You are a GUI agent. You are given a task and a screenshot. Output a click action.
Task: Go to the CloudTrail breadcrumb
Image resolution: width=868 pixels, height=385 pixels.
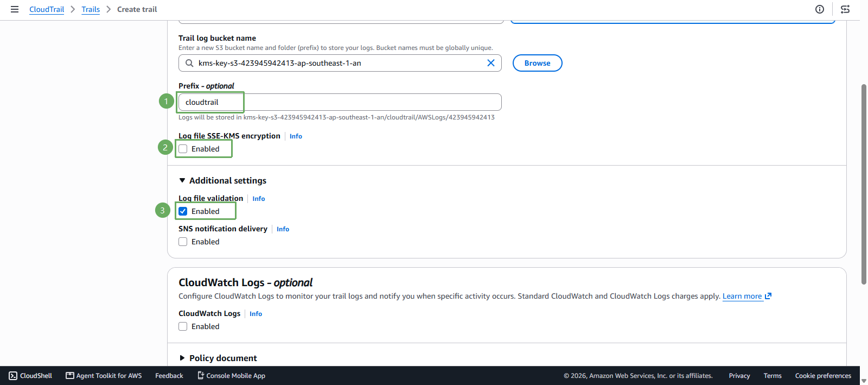(47, 9)
